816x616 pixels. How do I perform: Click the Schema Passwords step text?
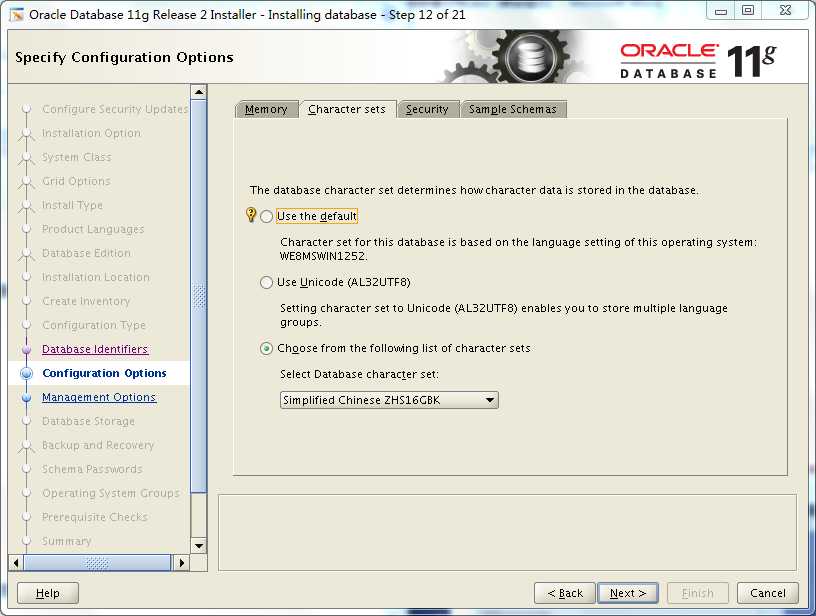pos(92,469)
